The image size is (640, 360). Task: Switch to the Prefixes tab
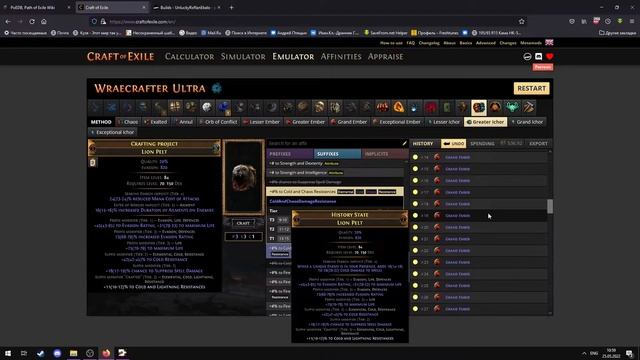(x=290, y=154)
